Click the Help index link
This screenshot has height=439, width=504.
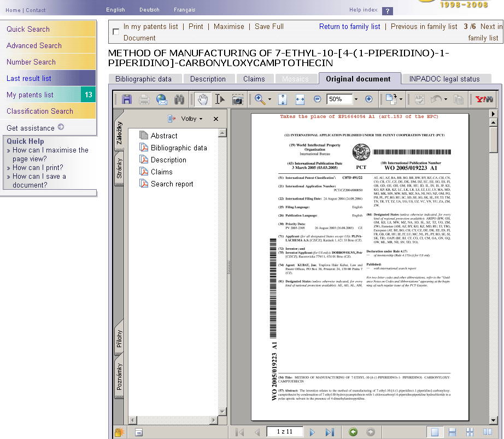(363, 10)
